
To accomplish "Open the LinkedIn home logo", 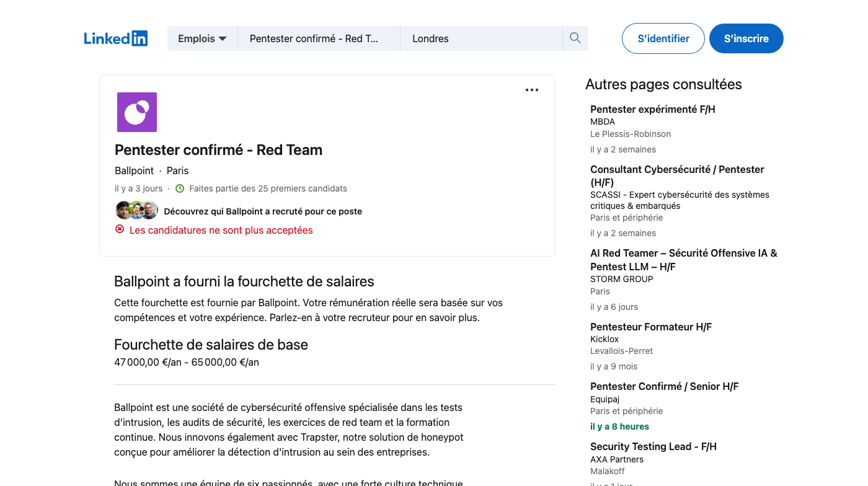I will point(116,38).
